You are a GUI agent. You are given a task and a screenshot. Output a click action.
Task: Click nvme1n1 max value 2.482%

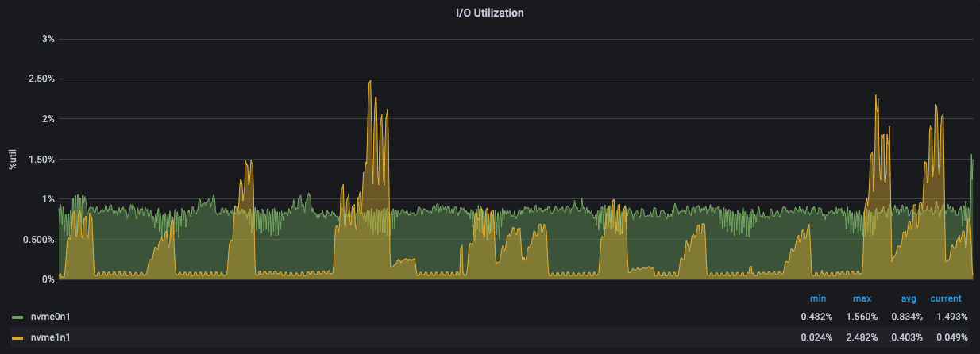coord(862,337)
